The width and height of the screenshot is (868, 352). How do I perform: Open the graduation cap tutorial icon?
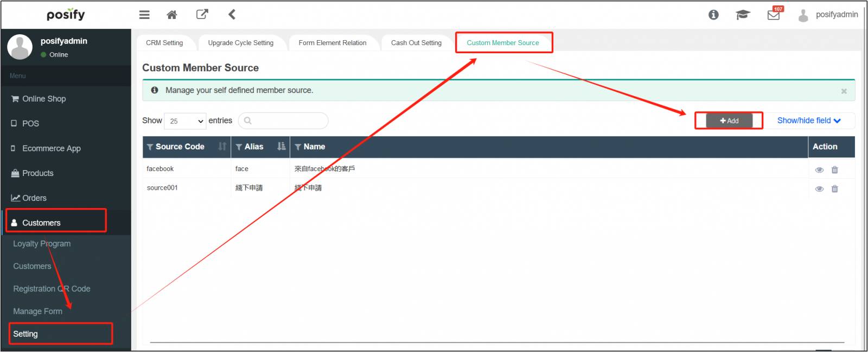click(743, 15)
